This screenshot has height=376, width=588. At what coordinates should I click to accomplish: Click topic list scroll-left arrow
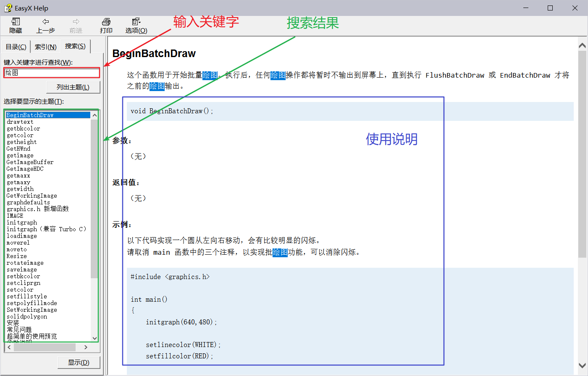point(9,347)
